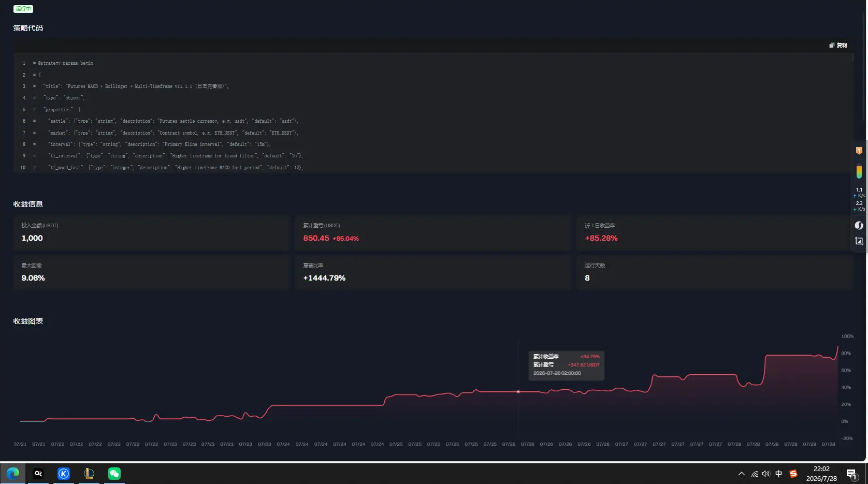This screenshot has height=484, width=868.
Task: Click tooltip value +347.52 USDT
Action: click(584, 365)
